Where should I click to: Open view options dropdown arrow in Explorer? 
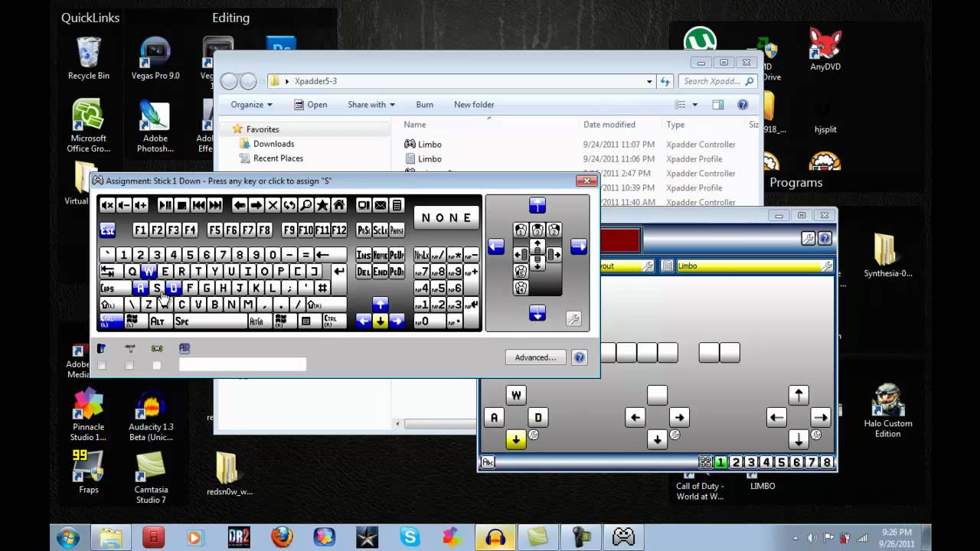[695, 105]
